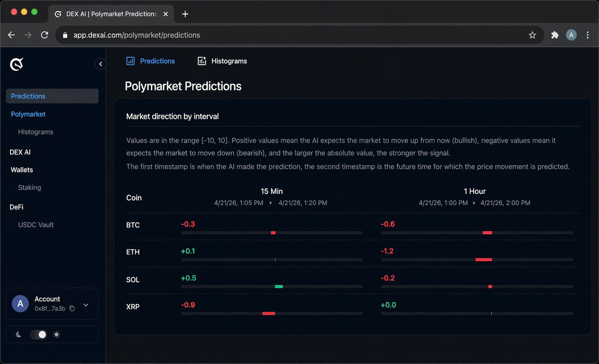Screen dimensions: 599x364
Task: Click Market direction by interval heading
Action: point(172,117)
